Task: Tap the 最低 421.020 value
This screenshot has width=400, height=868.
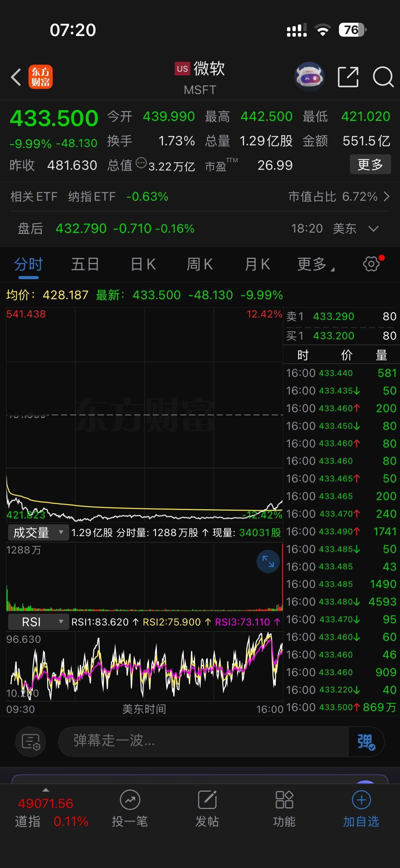Action: coord(366,116)
